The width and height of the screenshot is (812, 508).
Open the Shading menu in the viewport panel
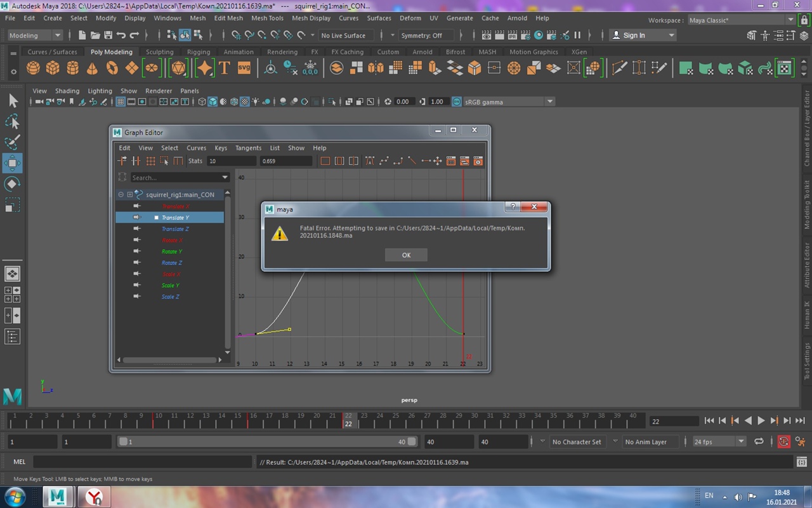coord(67,91)
